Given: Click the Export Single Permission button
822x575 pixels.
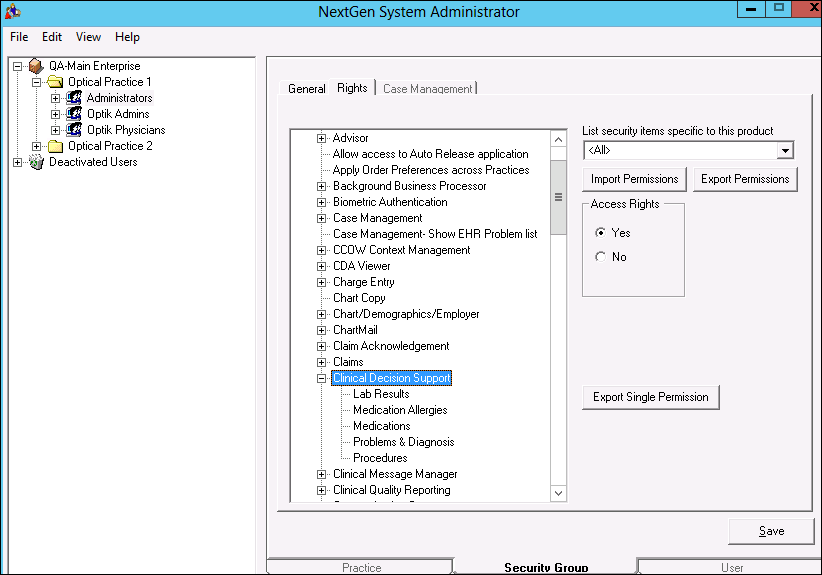Looking at the screenshot, I should [x=651, y=397].
